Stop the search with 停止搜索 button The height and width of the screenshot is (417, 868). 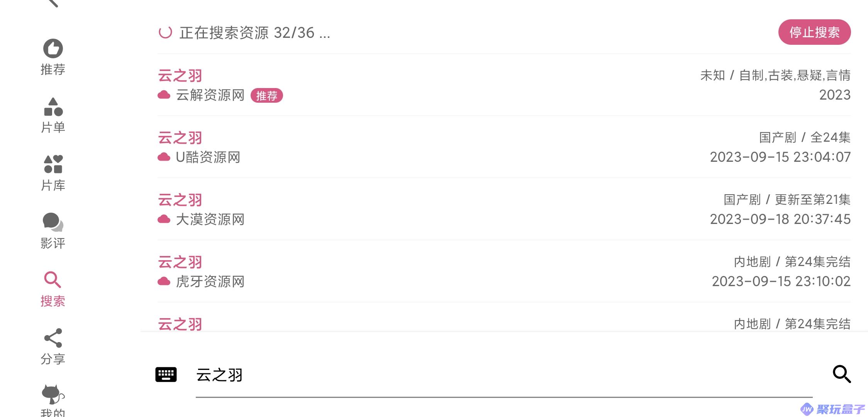click(x=814, y=32)
